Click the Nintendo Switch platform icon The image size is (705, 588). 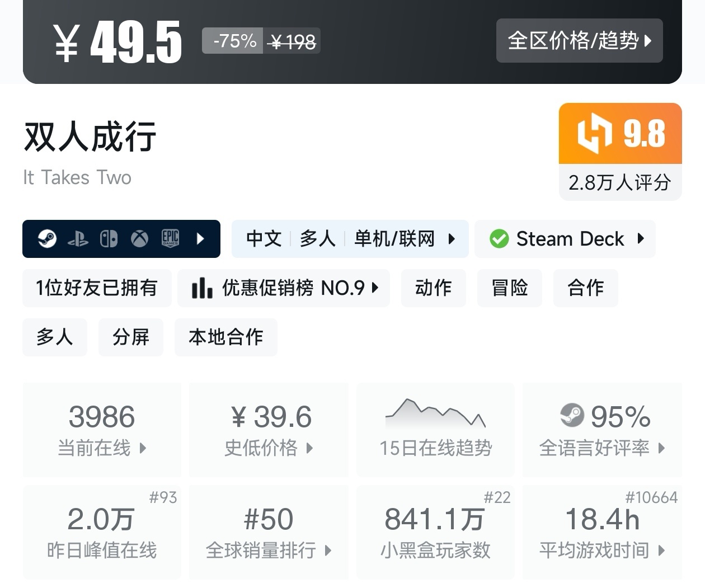pos(109,239)
